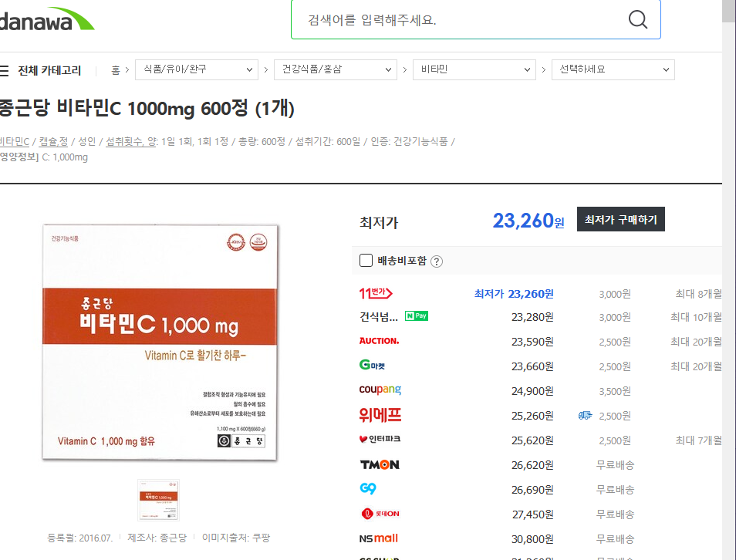Click the danawa logo
The image size is (736, 560).
tap(47, 19)
